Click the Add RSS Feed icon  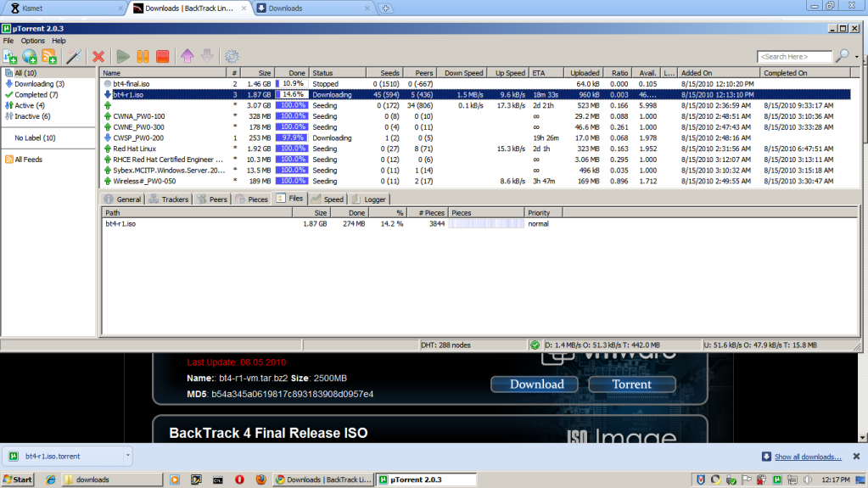49,57
